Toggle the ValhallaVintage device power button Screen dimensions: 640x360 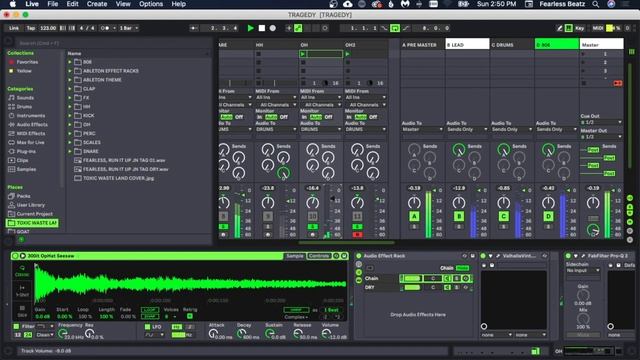point(483,256)
